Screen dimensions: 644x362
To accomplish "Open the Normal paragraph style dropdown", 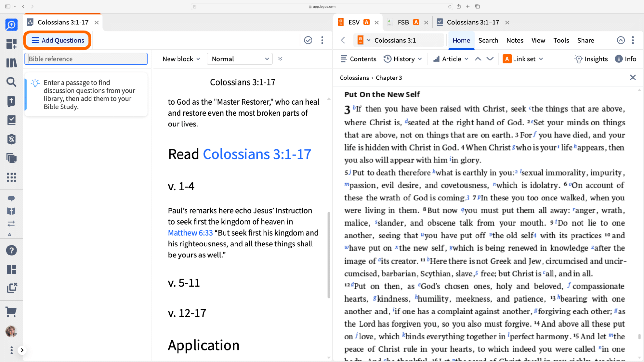I will 240,59.
